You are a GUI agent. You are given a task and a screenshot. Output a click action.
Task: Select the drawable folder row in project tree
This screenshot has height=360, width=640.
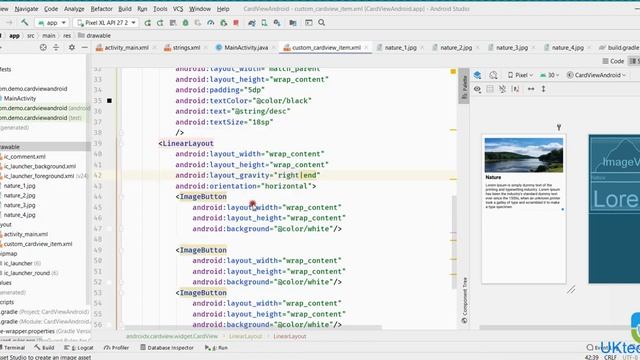(x=44, y=147)
